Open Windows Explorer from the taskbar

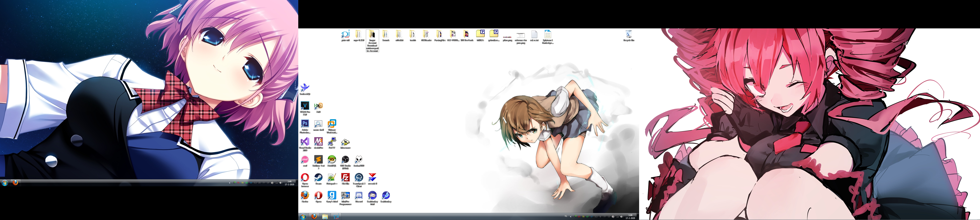tap(325, 216)
